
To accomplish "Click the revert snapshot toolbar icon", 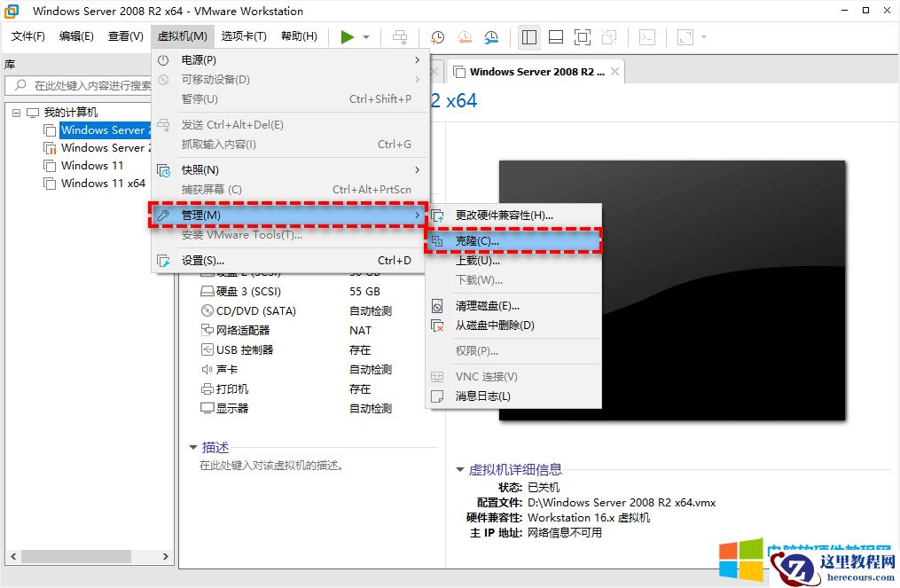I will coord(465,37).
